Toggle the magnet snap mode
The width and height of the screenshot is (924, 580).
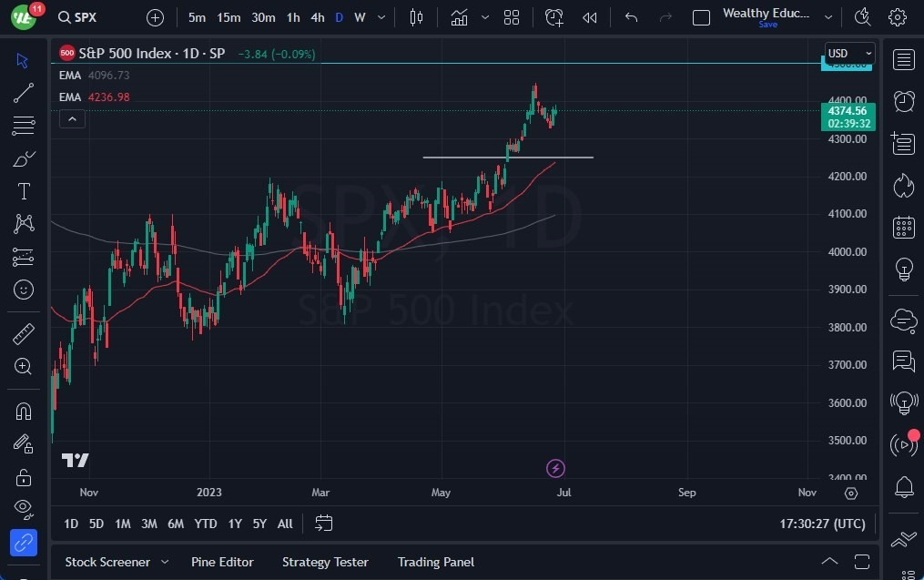[24, 411]
